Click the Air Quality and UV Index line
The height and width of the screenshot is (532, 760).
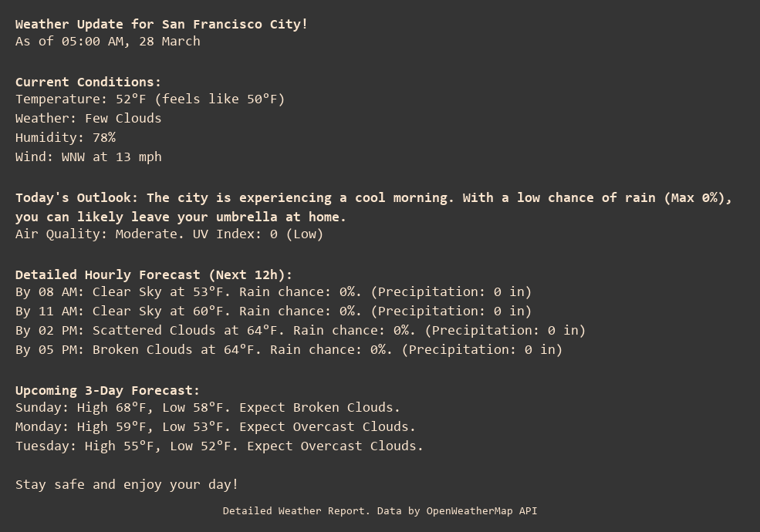coord(169,234)
